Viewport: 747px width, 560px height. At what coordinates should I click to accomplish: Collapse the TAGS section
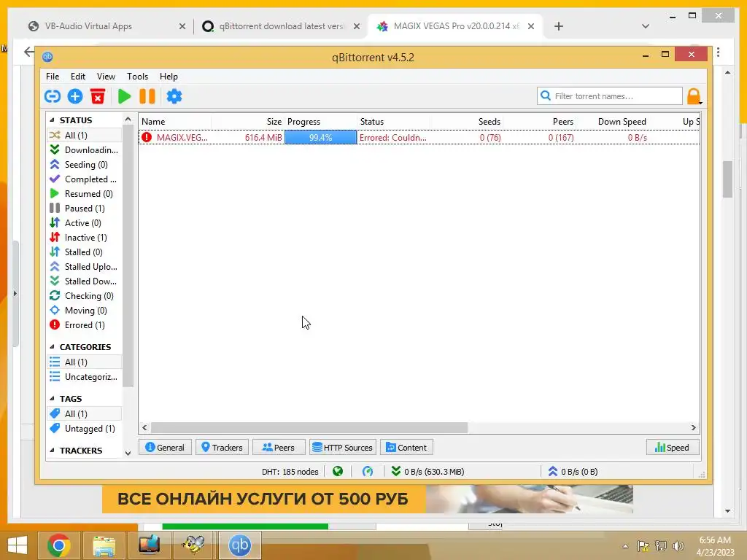click(52, 399)
